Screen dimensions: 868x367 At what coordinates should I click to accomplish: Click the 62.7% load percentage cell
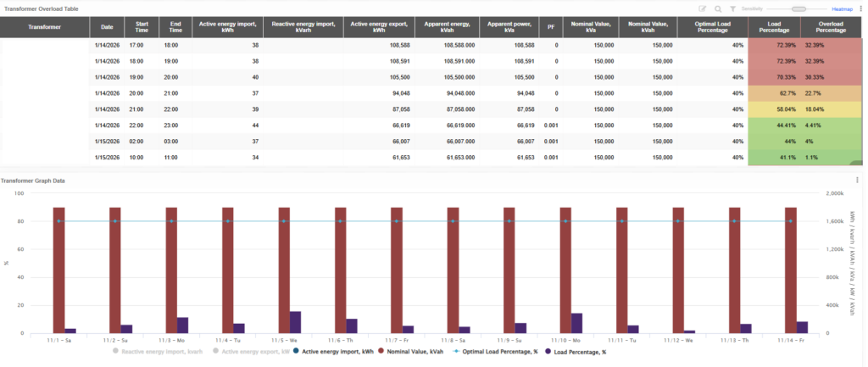click(x=775, y=93)
